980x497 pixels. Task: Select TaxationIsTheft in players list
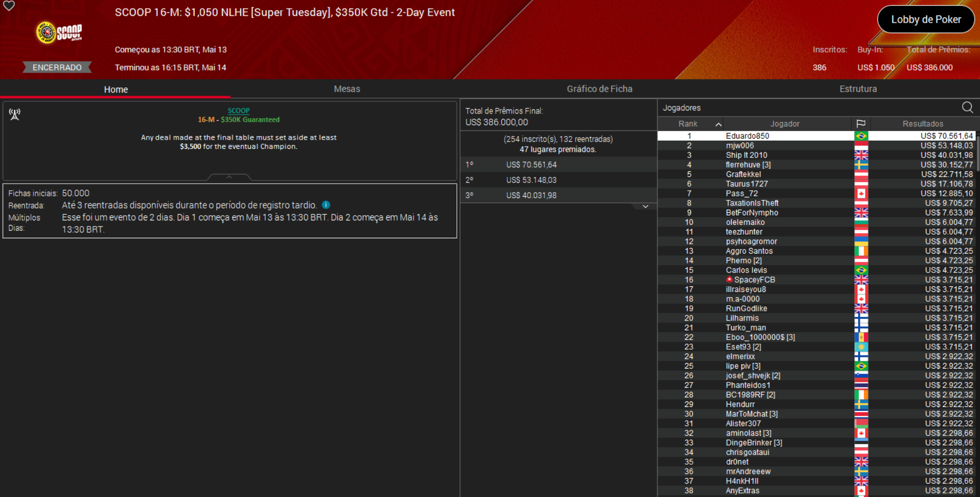tap(816, 203)
